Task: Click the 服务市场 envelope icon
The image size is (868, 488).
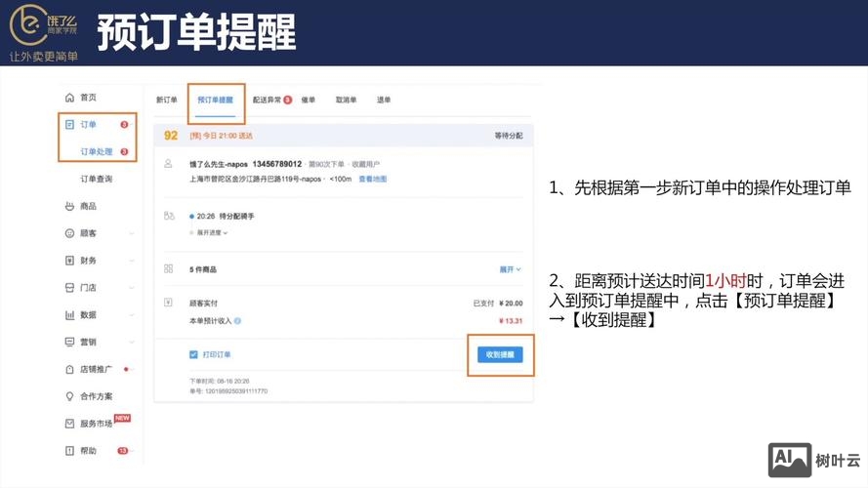Action: point(69,424)
